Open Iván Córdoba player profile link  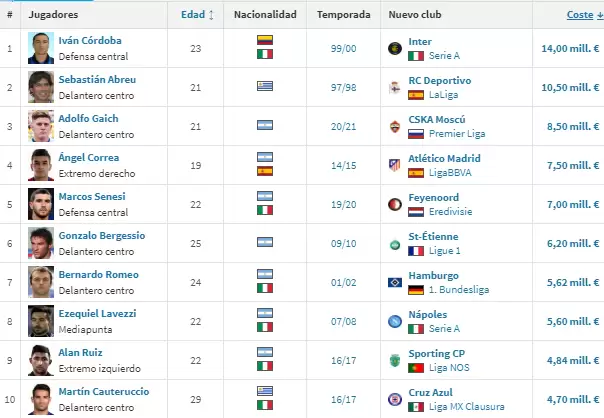click(x=87, y=40)
